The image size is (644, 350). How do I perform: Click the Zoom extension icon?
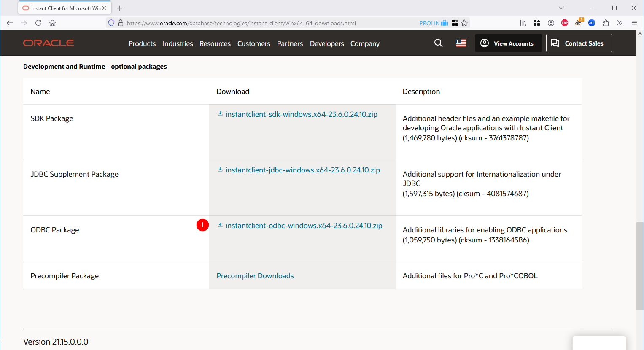592,23
